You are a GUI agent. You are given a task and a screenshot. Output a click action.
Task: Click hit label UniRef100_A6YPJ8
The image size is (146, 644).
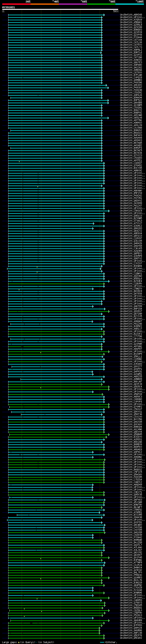pos(131,384)
